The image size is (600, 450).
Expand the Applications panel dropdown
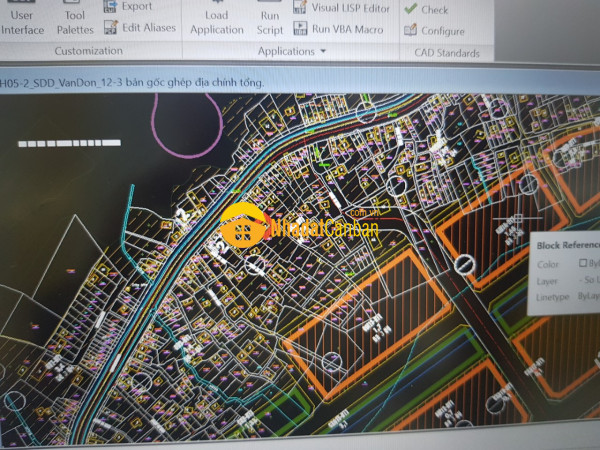[292, 51]
